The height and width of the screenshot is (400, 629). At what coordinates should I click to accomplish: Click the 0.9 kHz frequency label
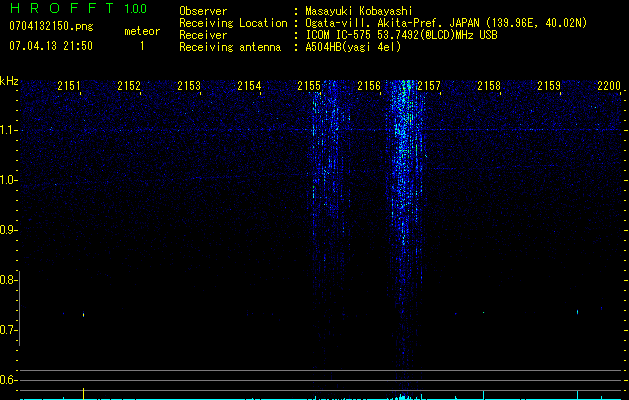[7, 230]
